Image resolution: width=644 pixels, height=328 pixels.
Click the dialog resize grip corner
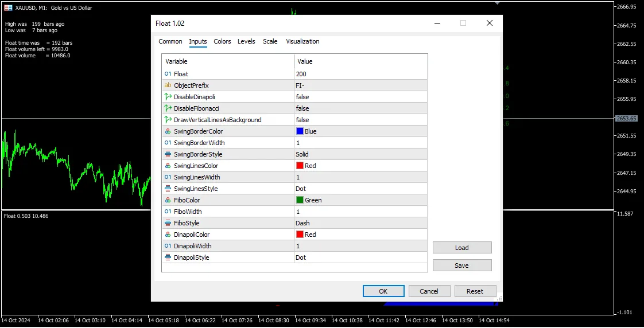(x=499, y=298)
